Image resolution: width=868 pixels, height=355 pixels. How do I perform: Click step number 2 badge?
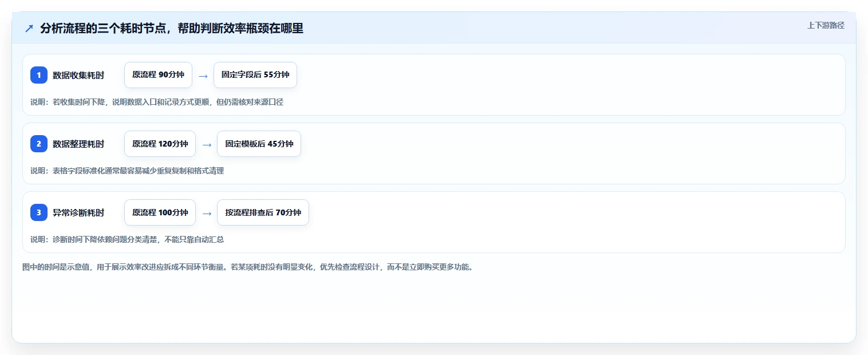click(39, 144)
